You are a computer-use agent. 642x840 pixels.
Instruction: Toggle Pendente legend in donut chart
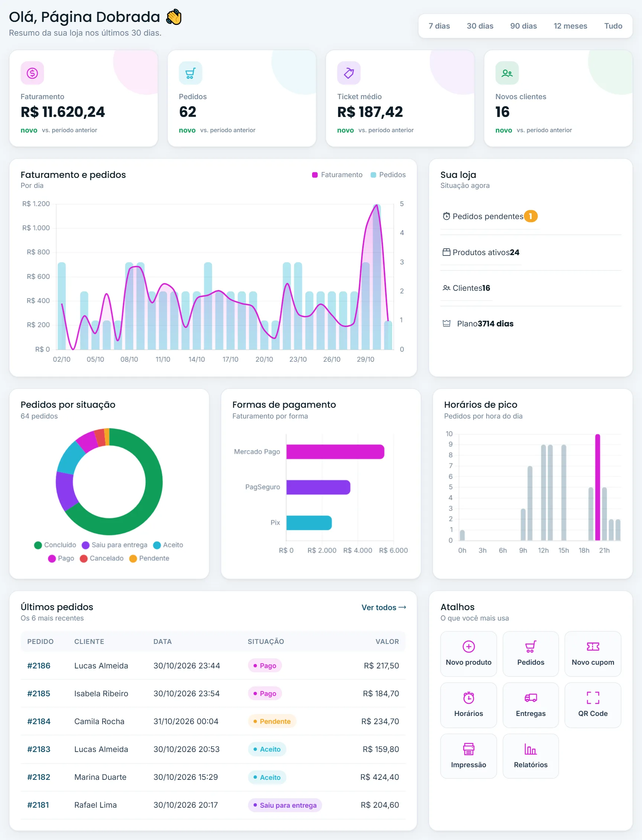[x=149, y=558]
